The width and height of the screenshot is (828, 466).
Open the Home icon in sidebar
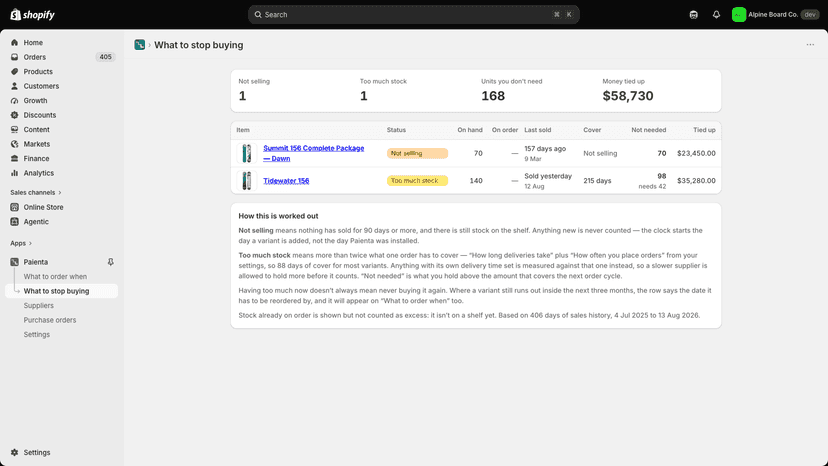(14, 42)
